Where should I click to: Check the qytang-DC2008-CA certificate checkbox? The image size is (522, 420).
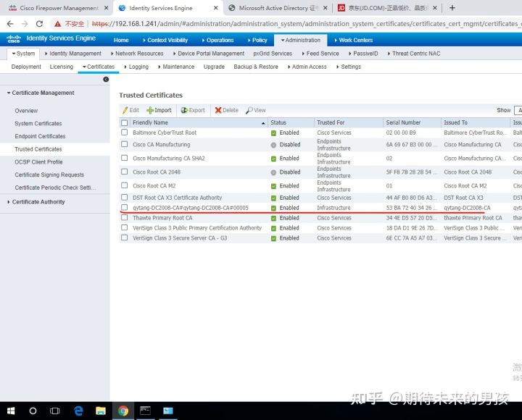point(125,207)
